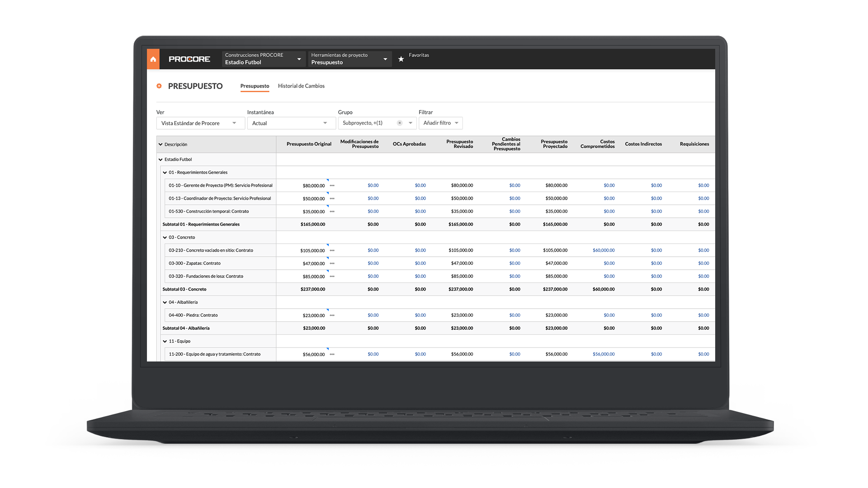The height and width of the screenshot is (488, 868).
Task: Click the Favoritas star icon
Action: pyautogui.click(x=401, y=59)
